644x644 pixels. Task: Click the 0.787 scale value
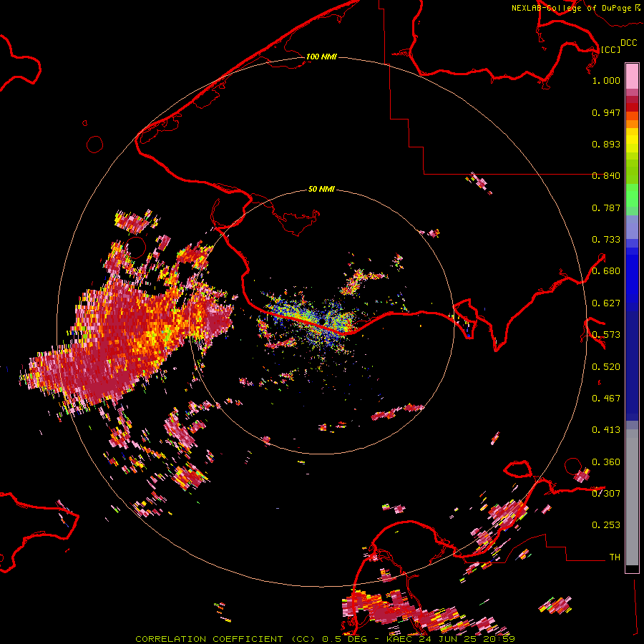point(606,208)
